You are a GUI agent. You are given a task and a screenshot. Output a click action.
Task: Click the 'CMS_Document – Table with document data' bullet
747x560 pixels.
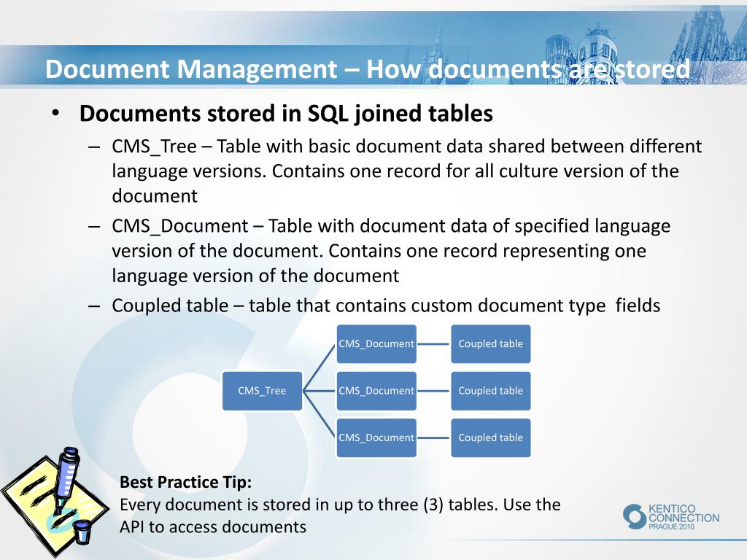[391, 251]
